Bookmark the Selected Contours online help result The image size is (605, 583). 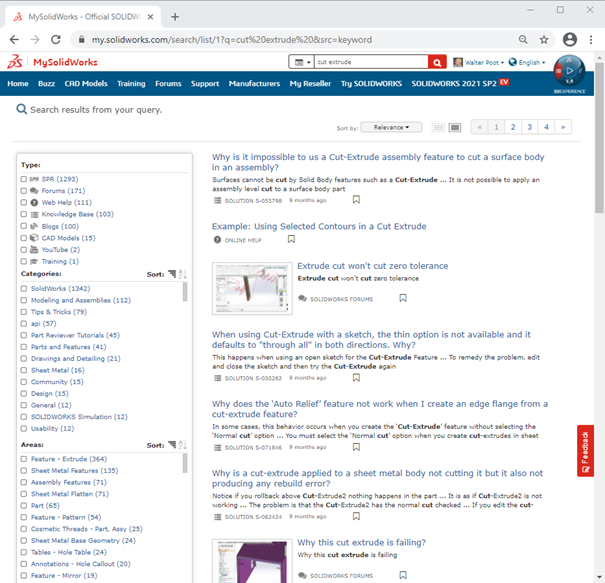point(291,239)
